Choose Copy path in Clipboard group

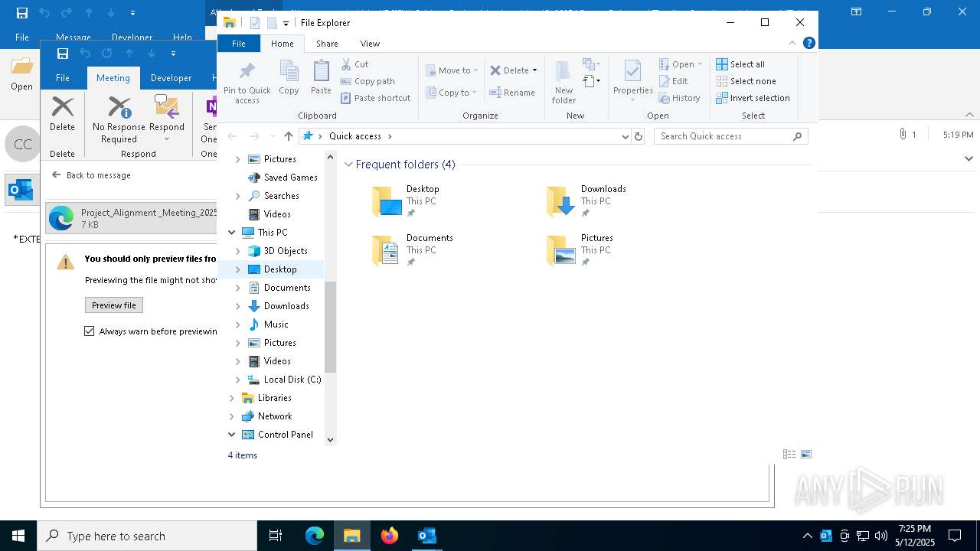tap(367, 81)
